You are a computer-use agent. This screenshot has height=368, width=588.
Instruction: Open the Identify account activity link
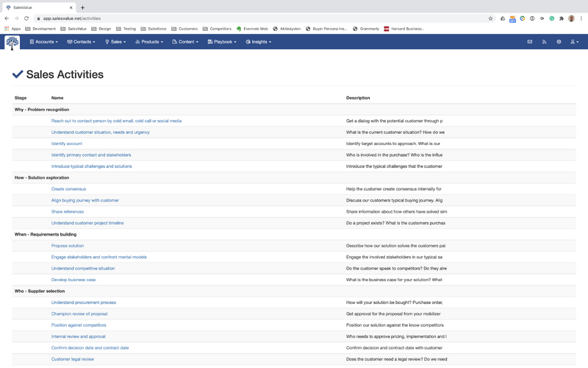(x=67, y=144)
